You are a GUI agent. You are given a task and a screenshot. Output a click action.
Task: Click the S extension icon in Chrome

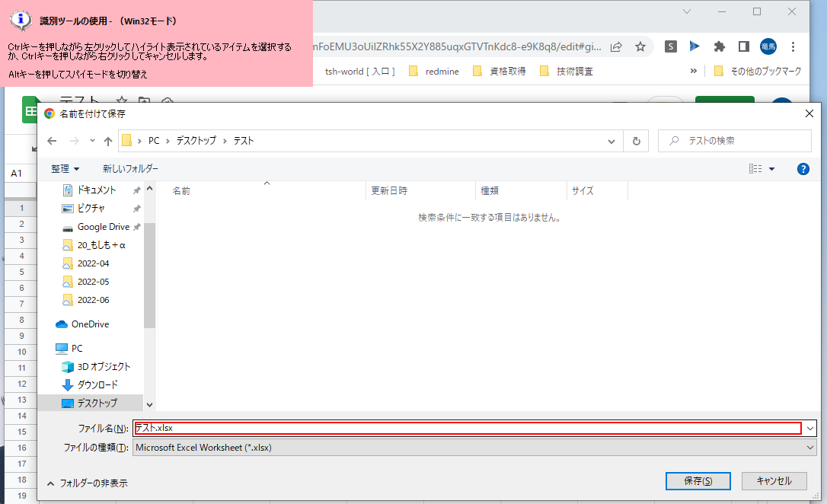tap(670, 46)
